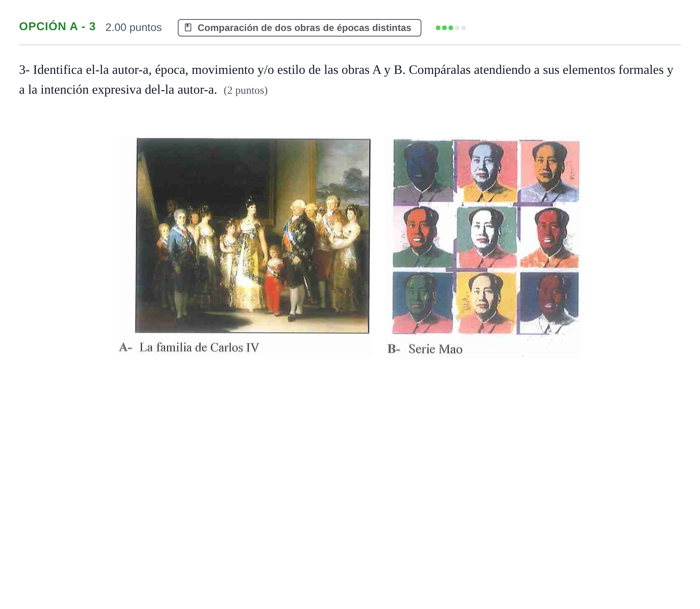Click the '2.00 puntos' score label

point(134,27)
